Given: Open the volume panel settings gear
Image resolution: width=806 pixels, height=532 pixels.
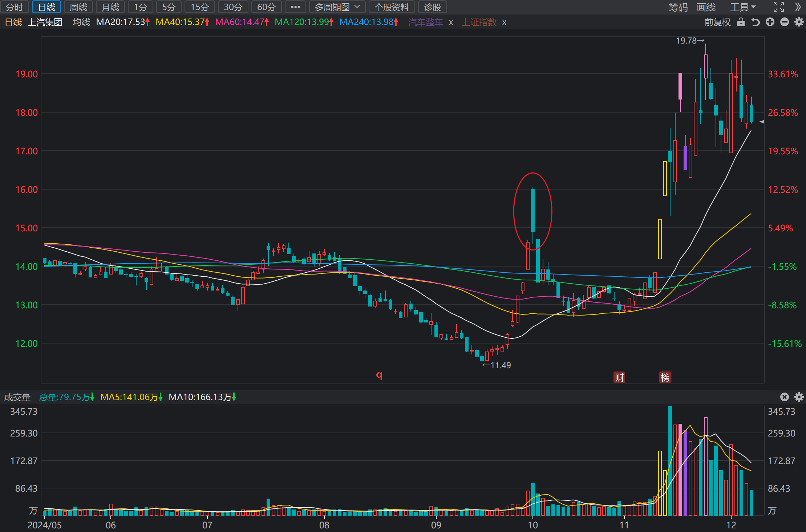Looking at the screenshot, I should point(799,397).
